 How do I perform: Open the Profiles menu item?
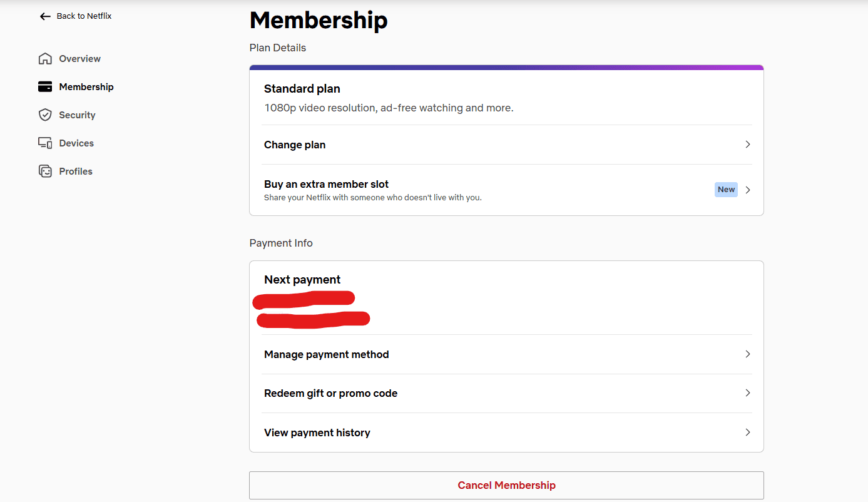[66, 172]
